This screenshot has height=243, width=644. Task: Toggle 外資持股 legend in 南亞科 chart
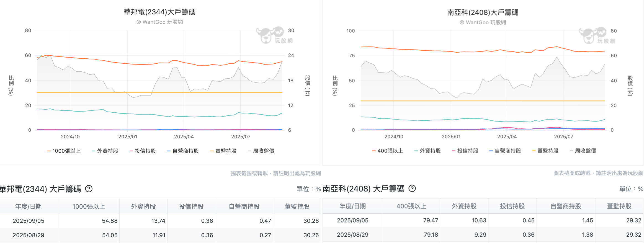point(428,151)
